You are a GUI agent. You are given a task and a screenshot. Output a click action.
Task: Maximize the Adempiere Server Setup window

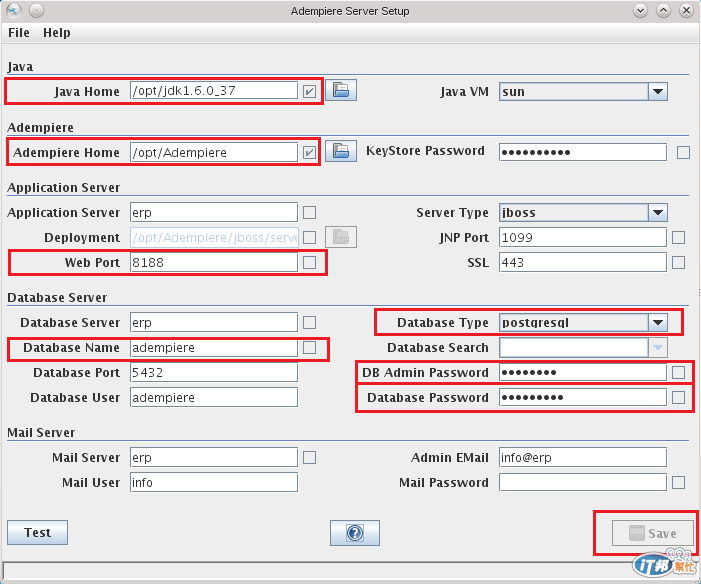(x=663, y=10)
